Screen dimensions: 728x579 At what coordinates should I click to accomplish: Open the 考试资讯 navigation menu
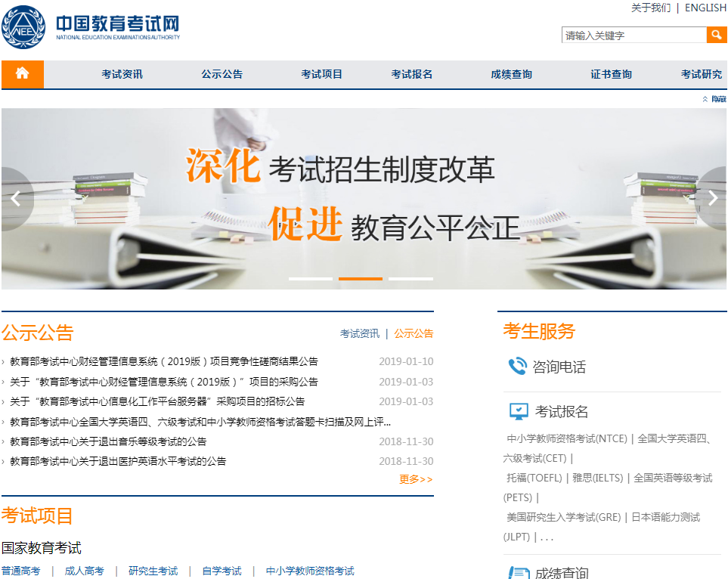[x=122, y=74]
